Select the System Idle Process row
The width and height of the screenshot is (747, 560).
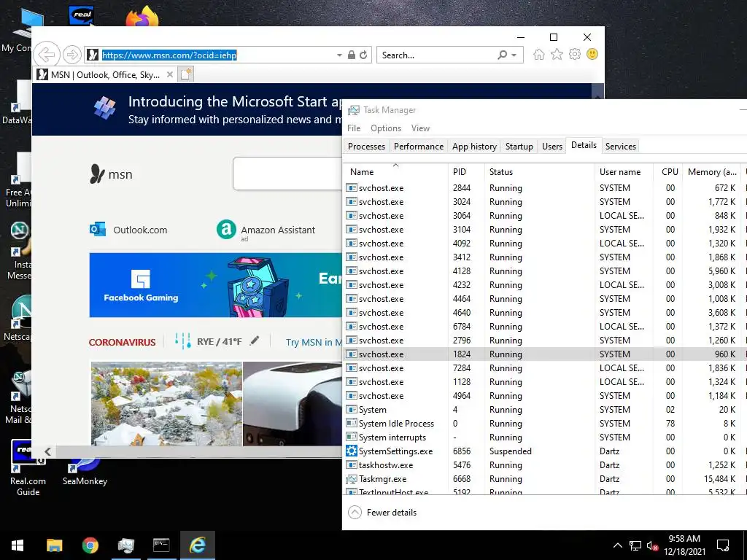(x=544, y=424)
